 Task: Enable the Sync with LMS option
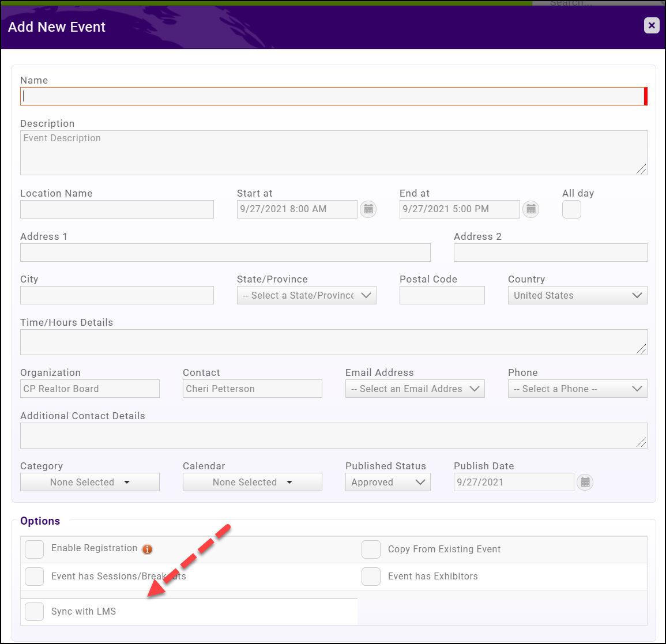[35, 612]
